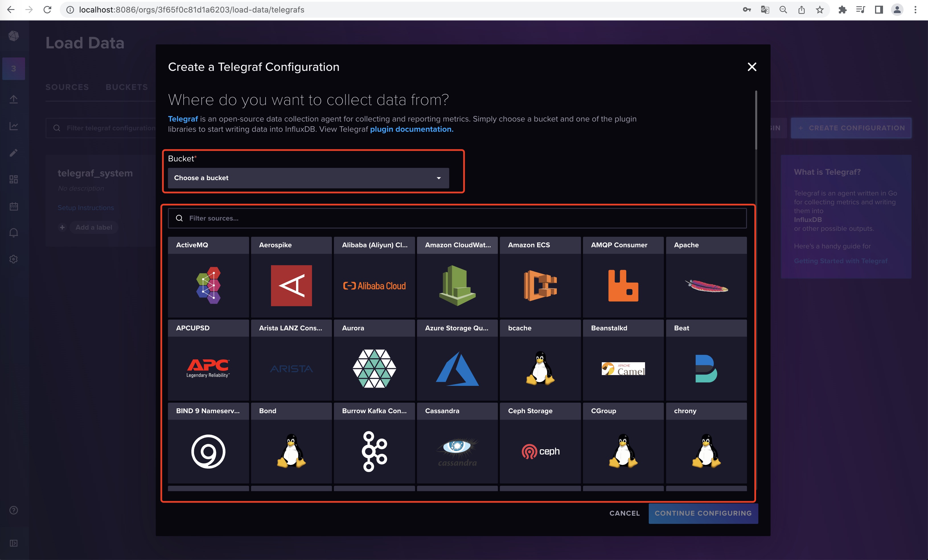Viewport: 928px width, 560px height.
Task: Select the Cassandra eye logo
Action: (457, 452)
